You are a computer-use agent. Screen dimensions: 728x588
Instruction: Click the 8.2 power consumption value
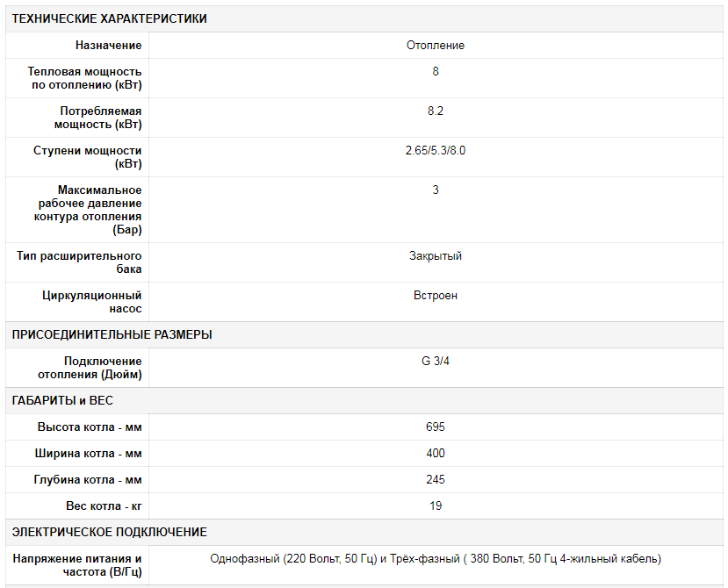coord(436,111)
